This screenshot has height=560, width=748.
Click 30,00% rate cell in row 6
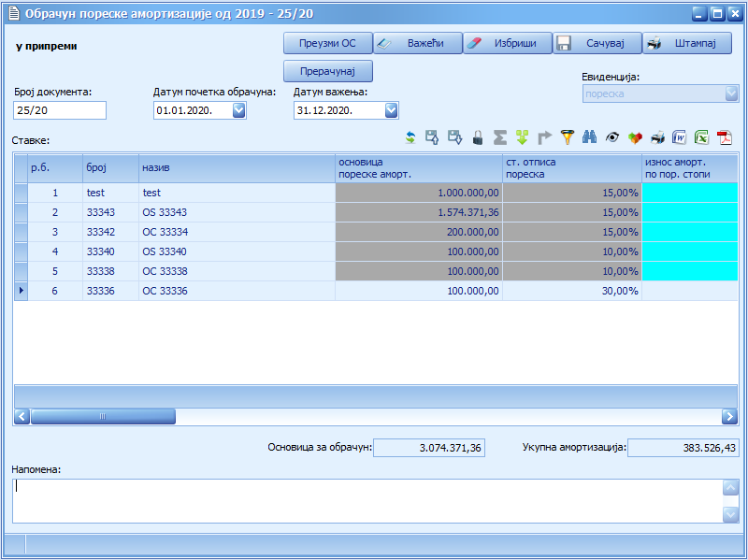(572, 291)
